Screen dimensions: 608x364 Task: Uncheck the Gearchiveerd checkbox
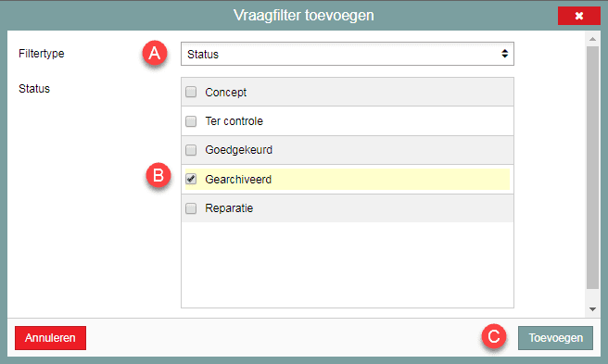click(x=191, y=179)
